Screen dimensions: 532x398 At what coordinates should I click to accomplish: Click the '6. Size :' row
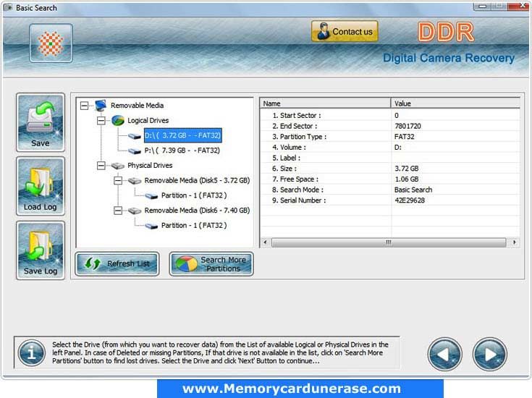pos(390,169)
